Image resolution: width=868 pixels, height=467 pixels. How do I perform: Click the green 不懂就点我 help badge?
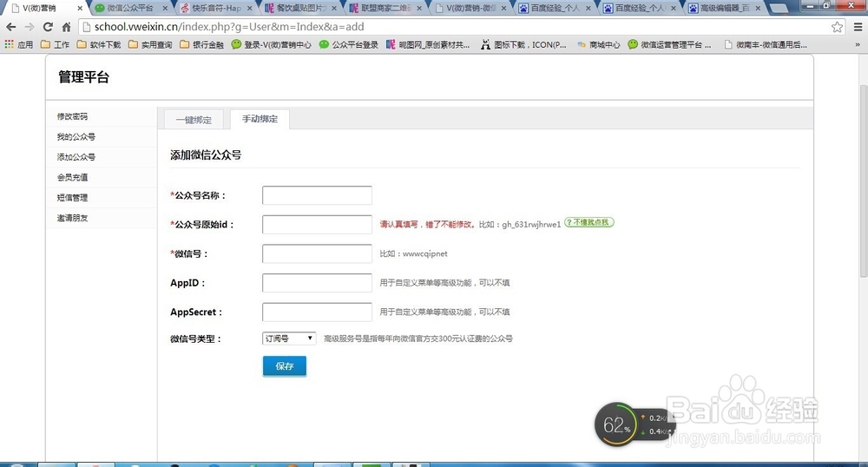pos(589,222)
